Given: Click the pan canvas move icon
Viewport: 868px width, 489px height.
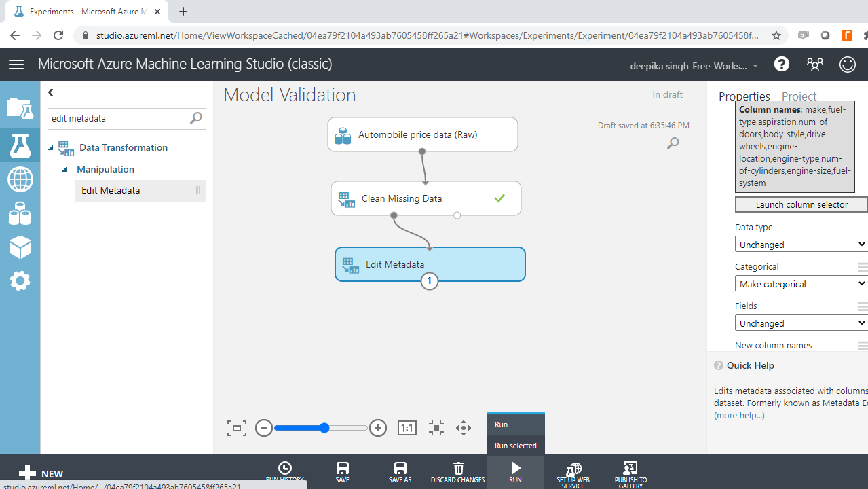Looking at the screenshot, I should [x=464, y=428].
